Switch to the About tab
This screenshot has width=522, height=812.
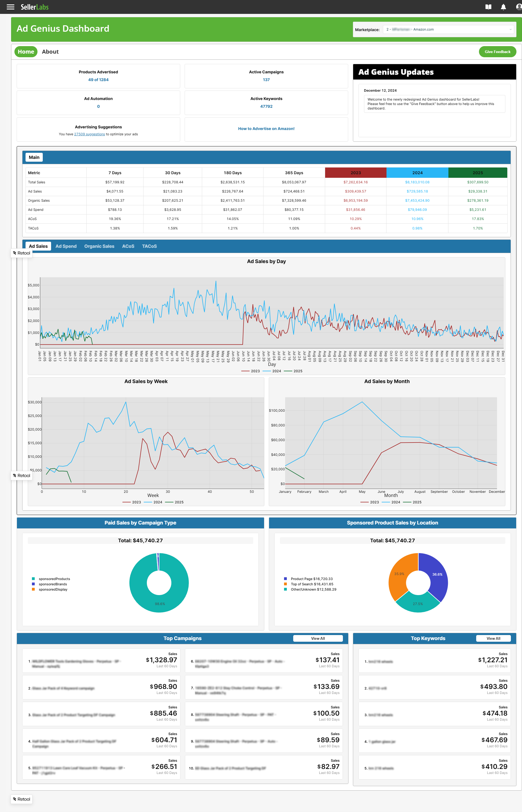coord(50,52)
